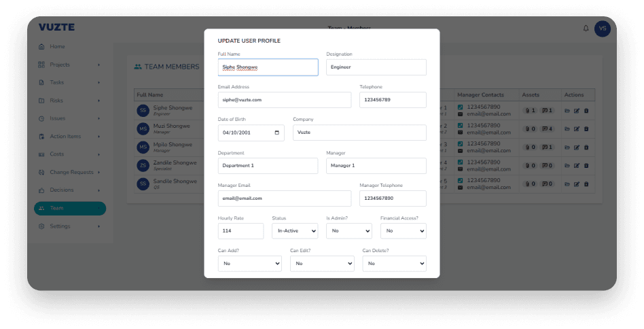
Task: Click the Settings gear icon in sidebar
Action: coord(42,226)
